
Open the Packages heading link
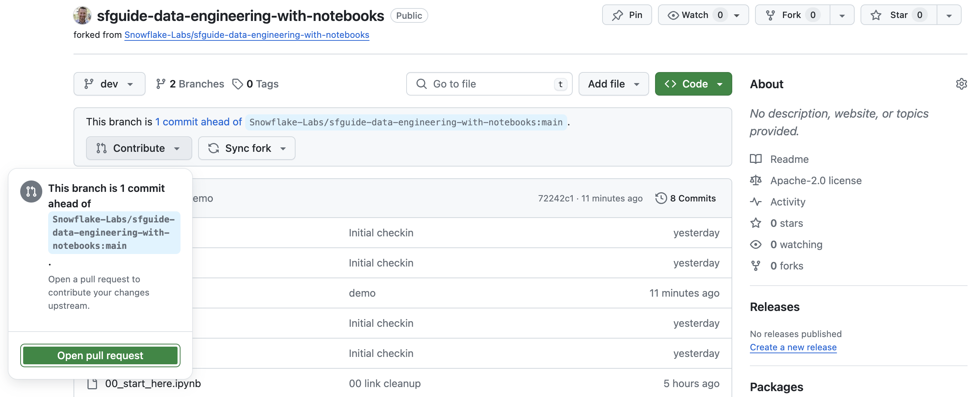(776, 387)
